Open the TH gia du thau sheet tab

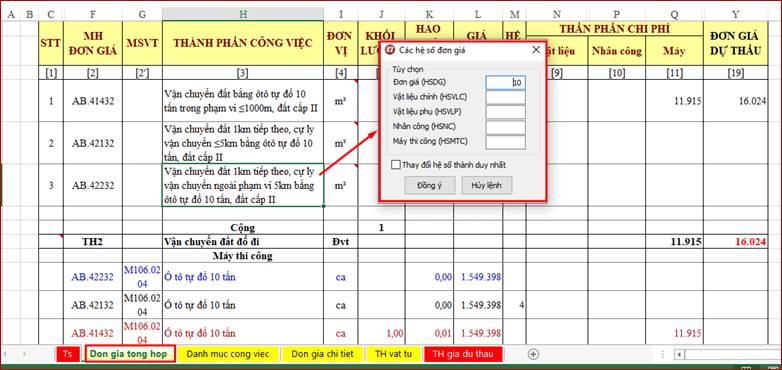(x=463, y=354)
